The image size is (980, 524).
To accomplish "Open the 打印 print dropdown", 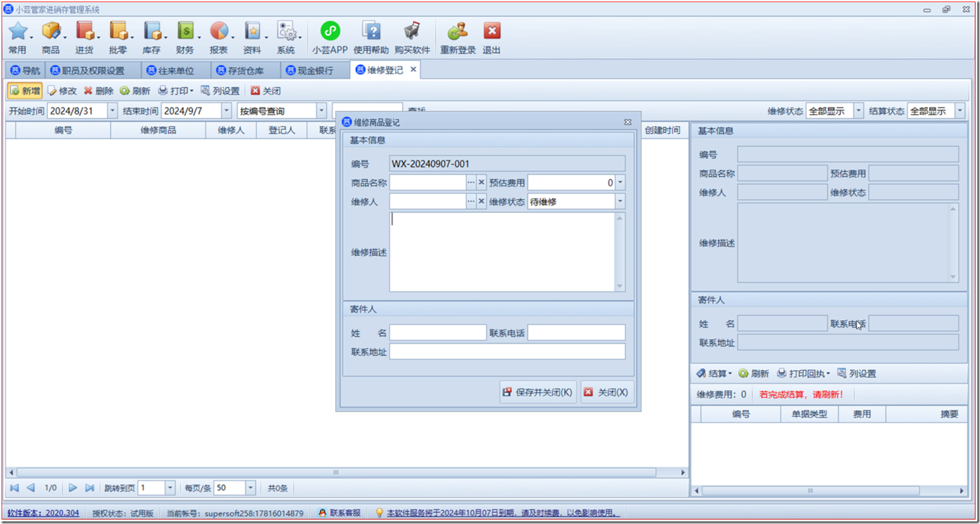I will point(176,91).
